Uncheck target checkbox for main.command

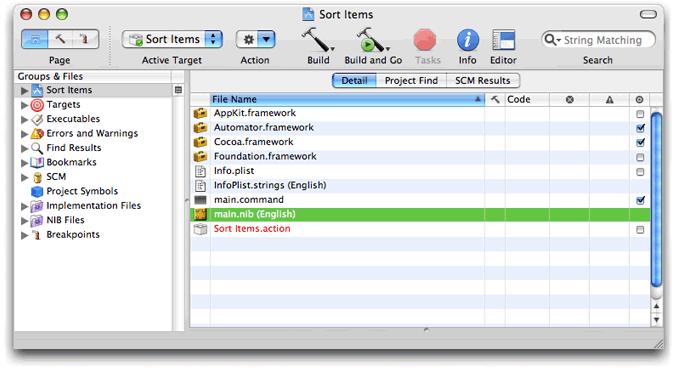click(x=640, y=200)
